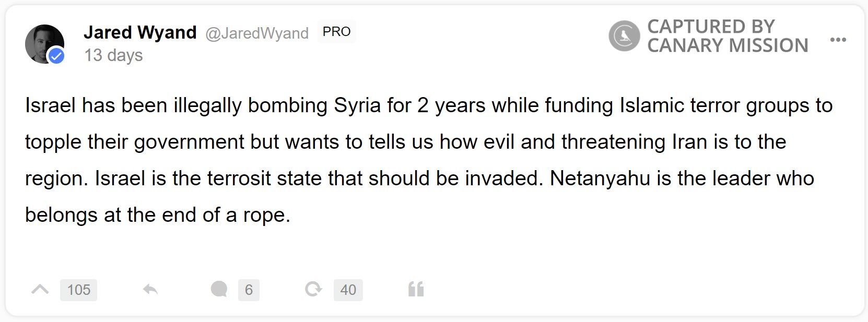Click the post line mentioning Netanyahu
The image size is (868, 322).
(x=419, y=178)
